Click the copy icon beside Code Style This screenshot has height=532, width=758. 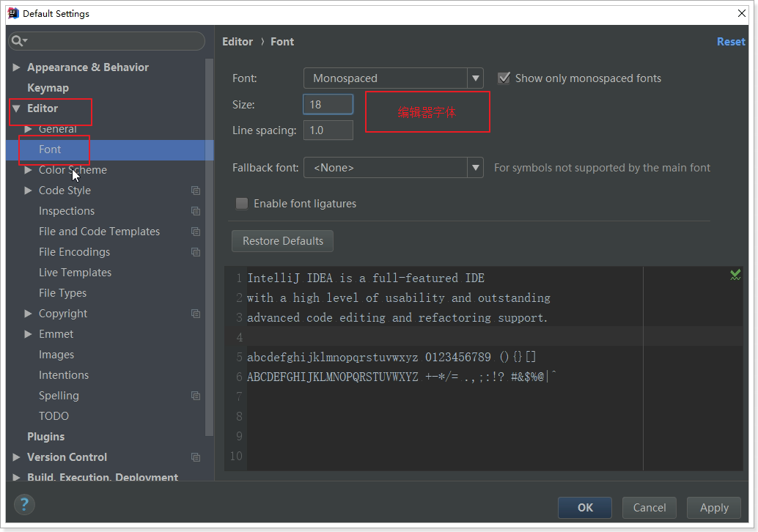pyautogui.click(x=196, y=191)
